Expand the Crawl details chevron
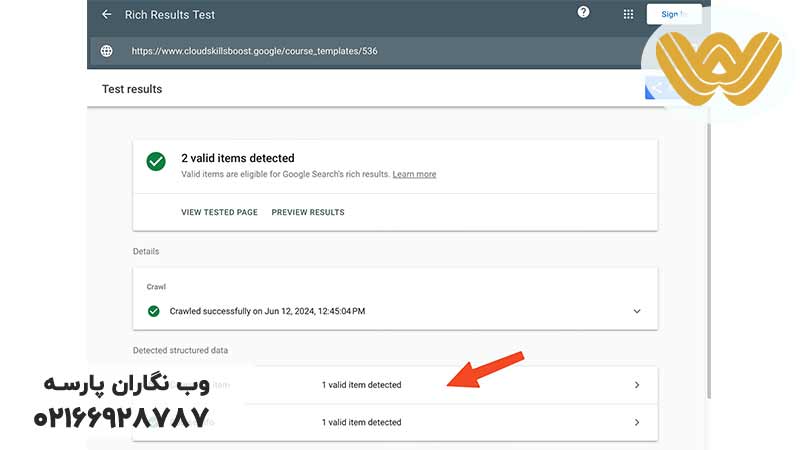This screenshot has height=450, width=800. coord(637,311)
